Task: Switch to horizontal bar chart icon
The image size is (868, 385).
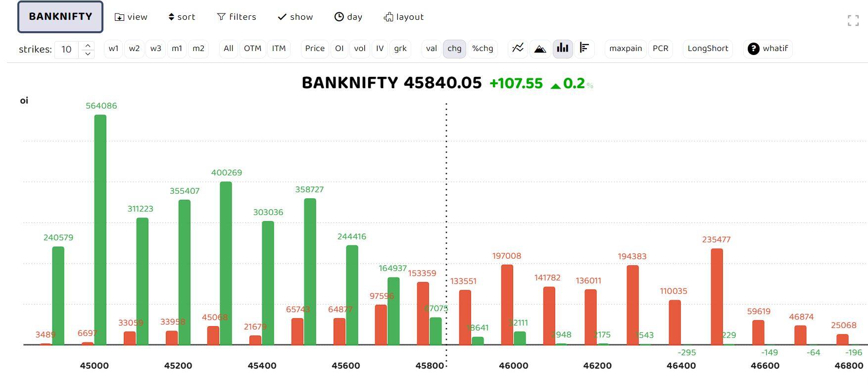Action: pyautogui.click(x=584, y=48)
